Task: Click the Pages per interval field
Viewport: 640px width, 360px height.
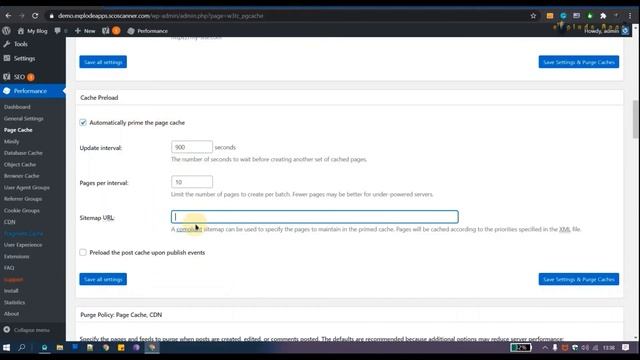Action: point(192,182)
